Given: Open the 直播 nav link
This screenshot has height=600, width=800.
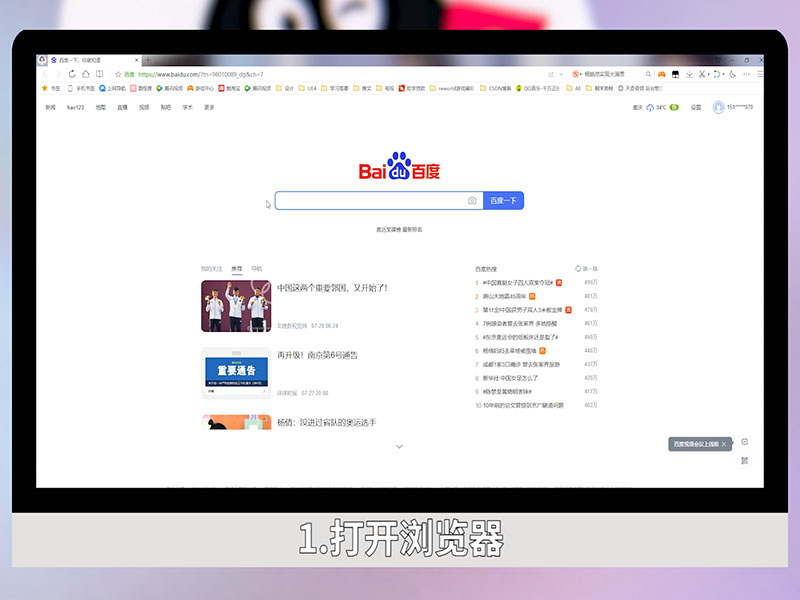Looking at the screenshot, I should pos(122,108).
